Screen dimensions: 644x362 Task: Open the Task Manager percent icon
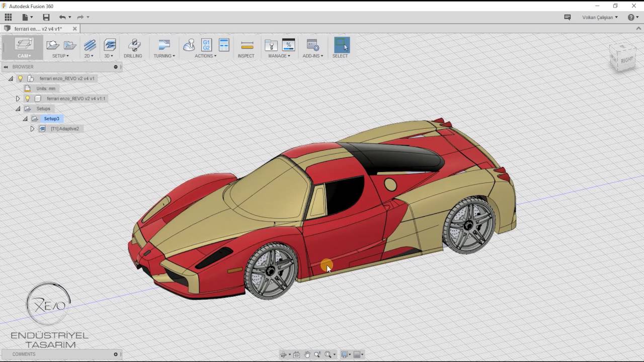click(x=288, y=45)
